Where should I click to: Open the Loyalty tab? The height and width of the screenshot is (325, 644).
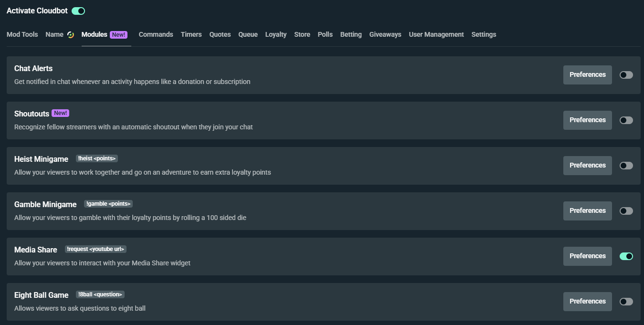275,34
